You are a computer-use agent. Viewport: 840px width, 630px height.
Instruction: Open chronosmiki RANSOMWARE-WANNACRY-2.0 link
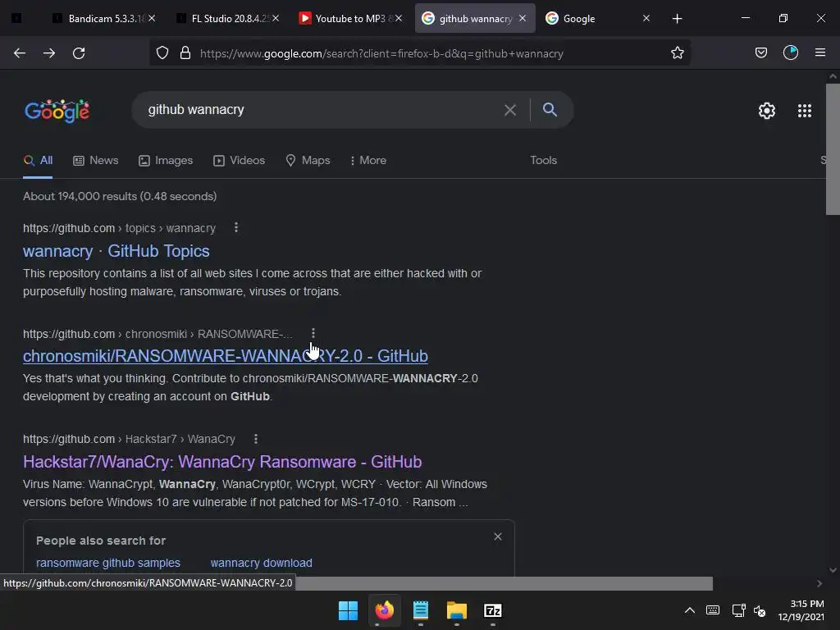226,356
